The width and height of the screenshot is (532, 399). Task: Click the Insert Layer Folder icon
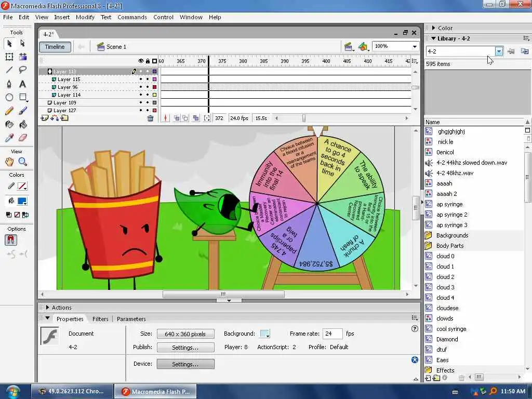tap(64, 118)
